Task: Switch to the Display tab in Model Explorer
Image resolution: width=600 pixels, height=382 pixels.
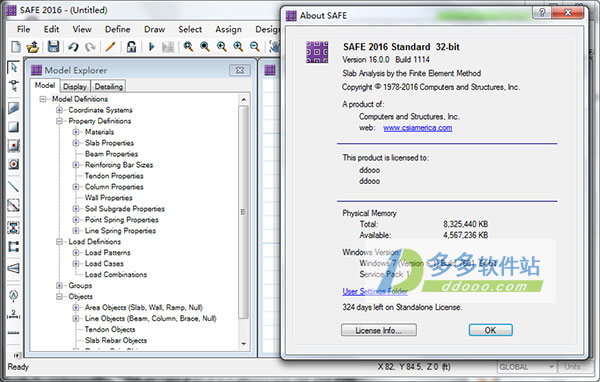Action: [75, 87]
